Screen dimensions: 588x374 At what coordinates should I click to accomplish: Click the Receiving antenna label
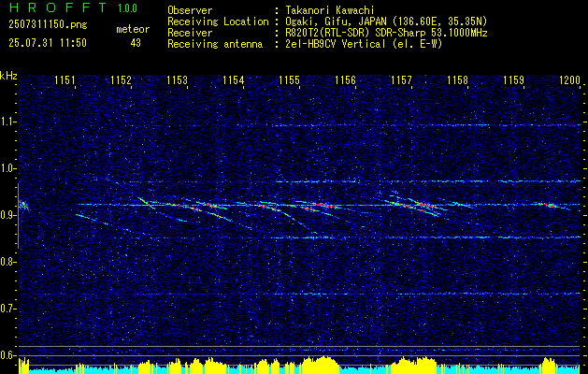click(215, 44)
